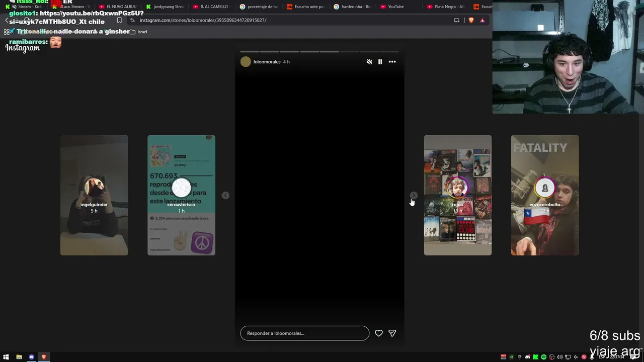The height and width of the screenshot is (362, 644).
Task: Go to the next story arrow
Action: pos(413,196)
